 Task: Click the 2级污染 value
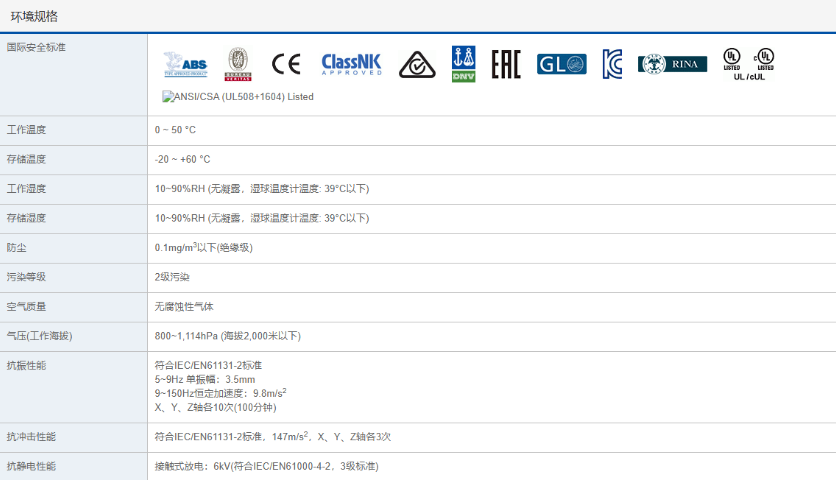pos(172,277)
